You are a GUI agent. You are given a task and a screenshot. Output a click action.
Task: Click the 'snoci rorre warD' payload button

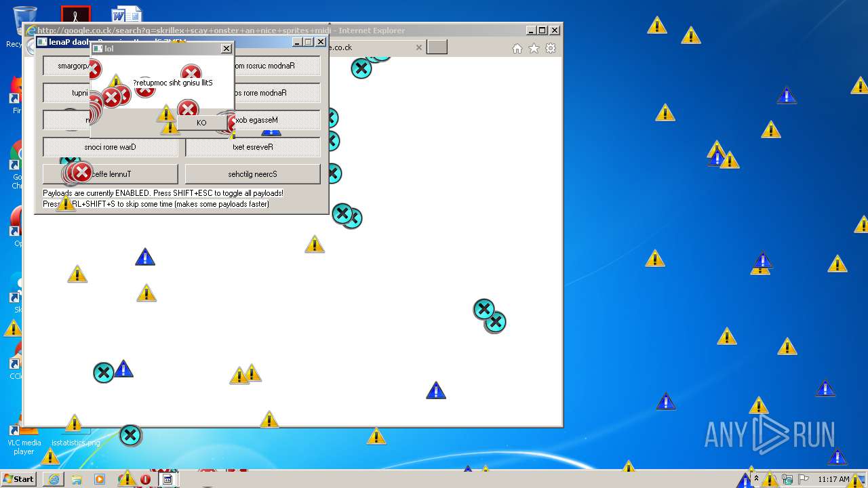click(x=111, y=147)
